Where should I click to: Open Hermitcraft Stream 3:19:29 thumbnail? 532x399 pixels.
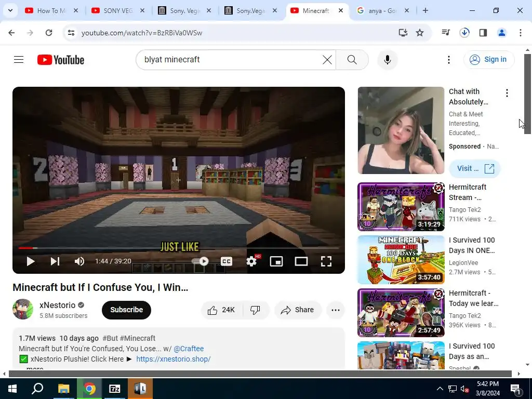pyautogui.click(x=401, y=207)
